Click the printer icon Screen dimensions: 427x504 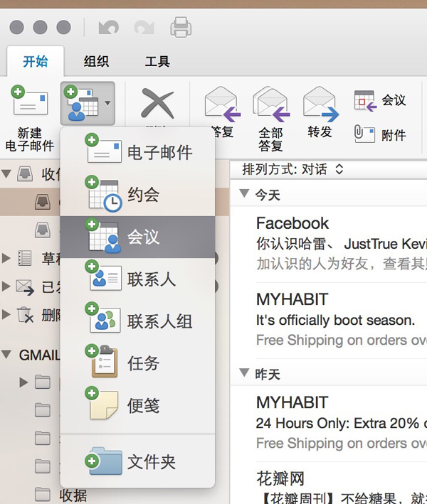(x=181, y=27)
